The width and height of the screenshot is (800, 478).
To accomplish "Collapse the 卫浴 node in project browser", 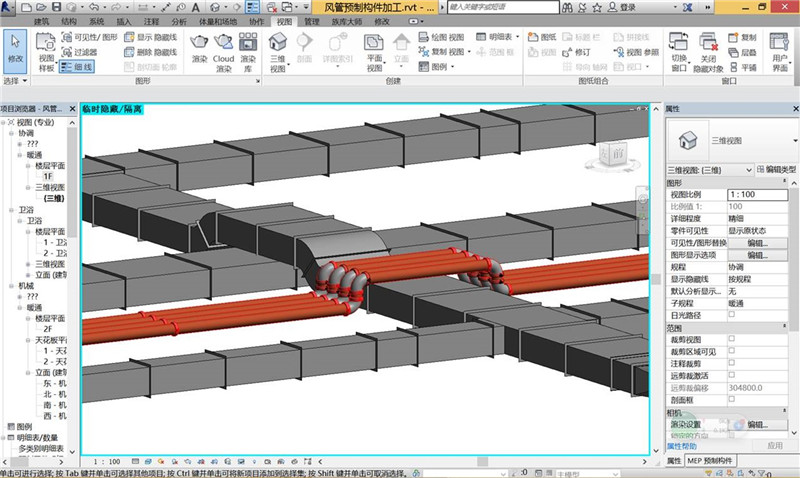I will [11, 210].
